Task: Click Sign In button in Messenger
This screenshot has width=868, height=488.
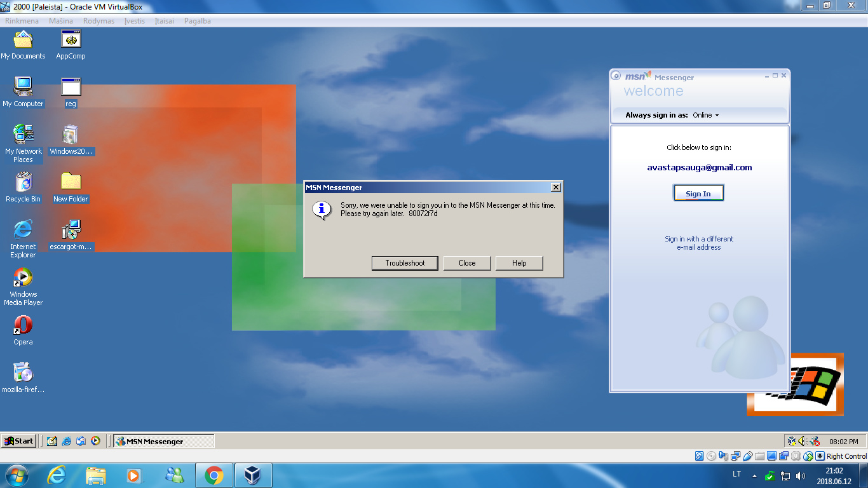Action: point(698,193)
